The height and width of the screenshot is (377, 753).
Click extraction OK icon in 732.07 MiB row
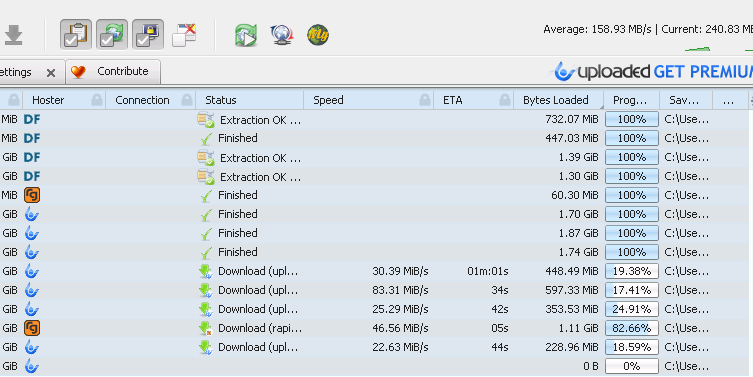tap(206, 120)
